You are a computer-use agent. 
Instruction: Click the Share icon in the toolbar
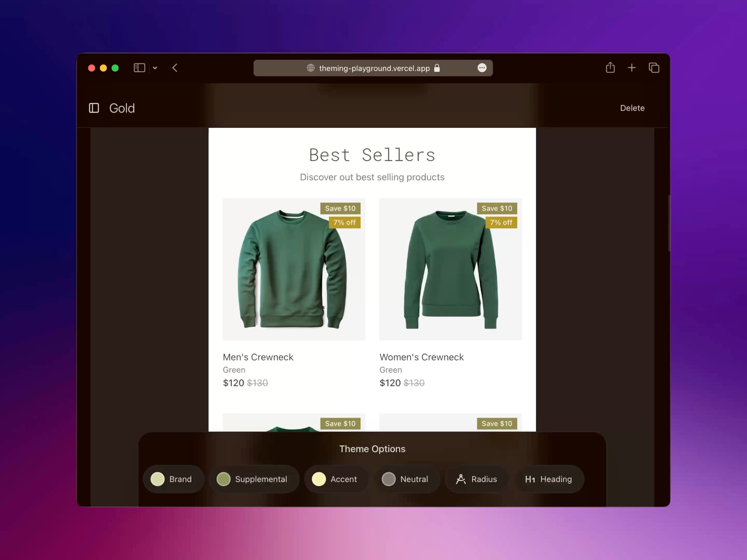[610, 67]
